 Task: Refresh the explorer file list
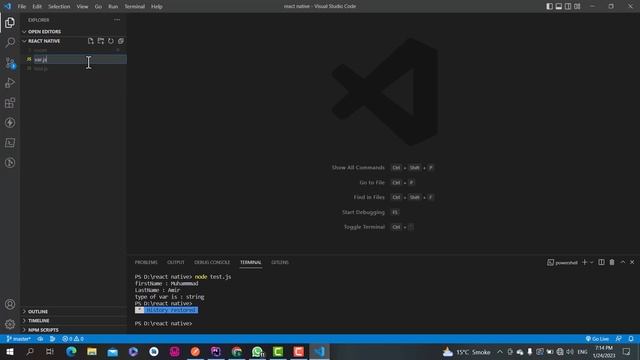[111, 41]
